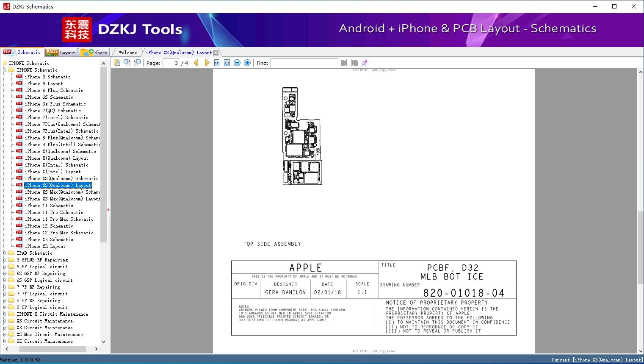Open iPhone X(Qualcomm) Layout
The image size is (644, 364).
click(x=56, y=158)
